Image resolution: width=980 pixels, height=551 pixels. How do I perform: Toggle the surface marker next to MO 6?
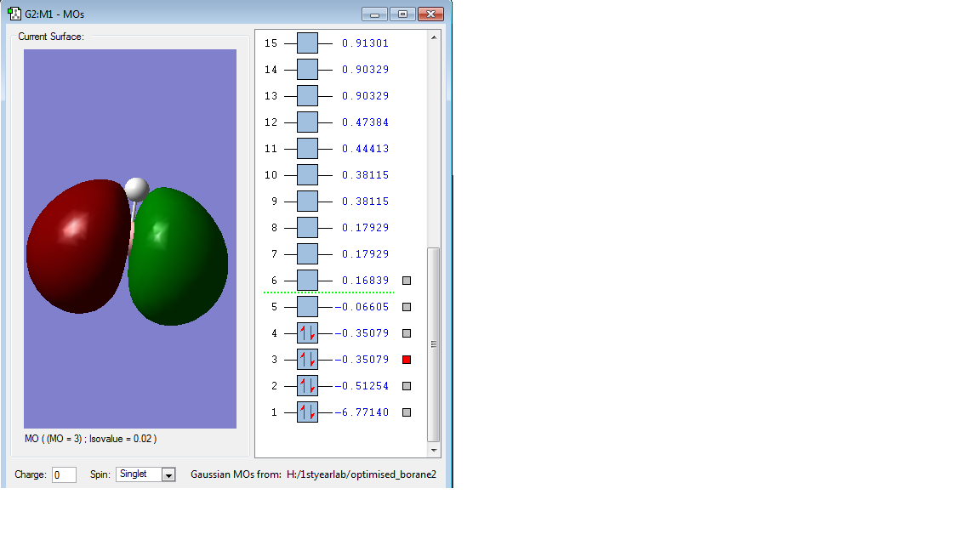pyautogui.click(x=407, y=281)
